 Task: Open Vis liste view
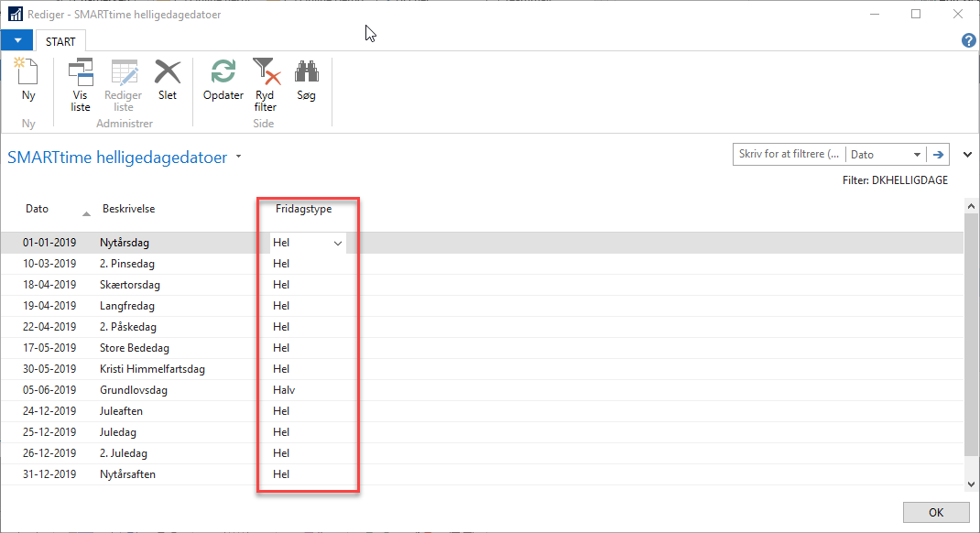point(80,85)
